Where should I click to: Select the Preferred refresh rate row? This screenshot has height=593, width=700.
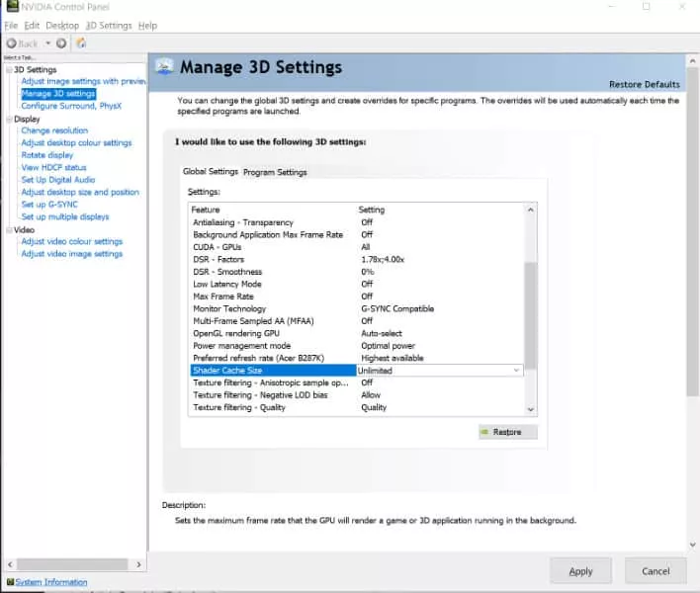pyautogui.click(x=357, y=358)
